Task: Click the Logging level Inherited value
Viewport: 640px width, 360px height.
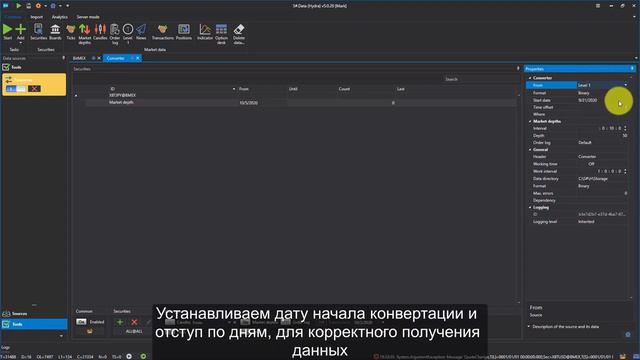Action: (586, 222)
